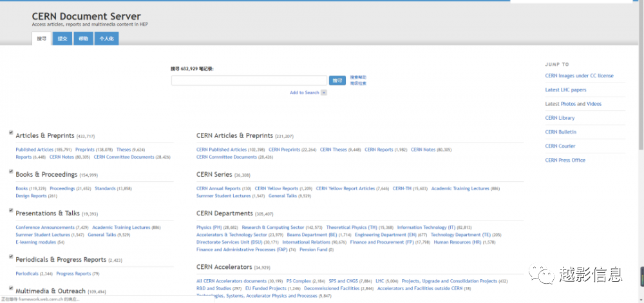The image size is (644, 303).
Task: Toggle Periodicals & Progress Reports checkbox
Action: pos(11,257)
